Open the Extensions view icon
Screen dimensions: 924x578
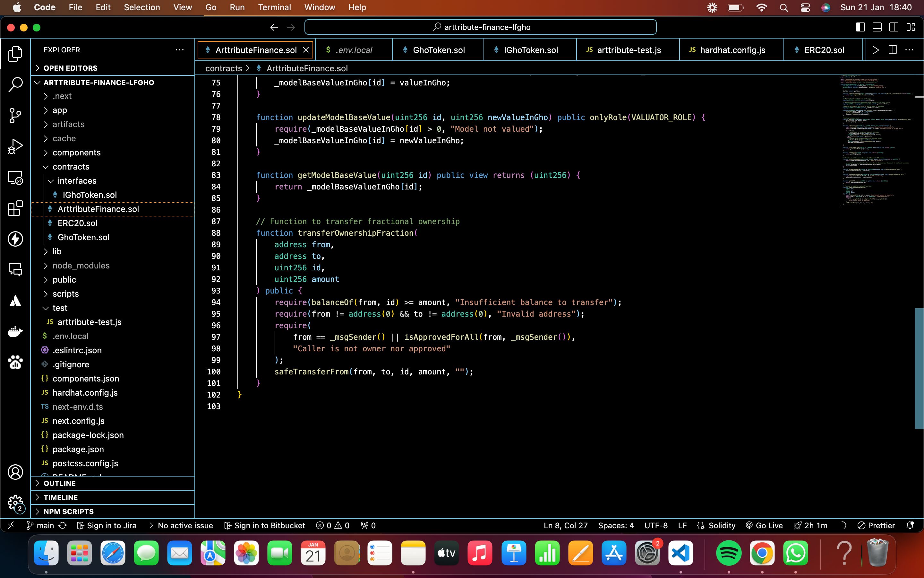[15, 208]
